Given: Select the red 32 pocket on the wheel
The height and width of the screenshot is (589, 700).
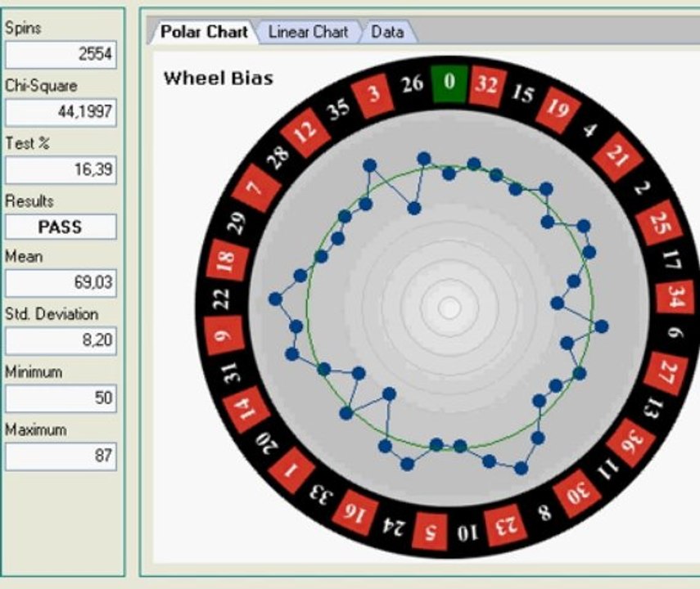Looking at the screenshot, I should [x=486, y=85].
